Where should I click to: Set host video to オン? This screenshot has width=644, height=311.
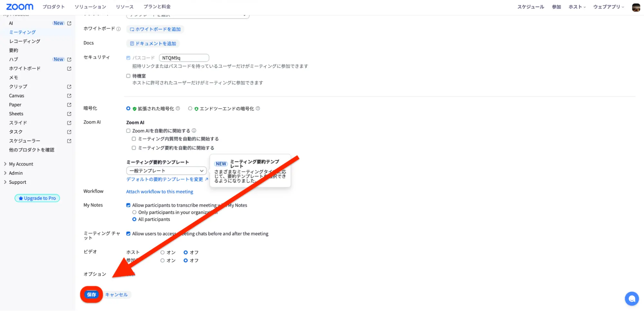click(162, 252)
